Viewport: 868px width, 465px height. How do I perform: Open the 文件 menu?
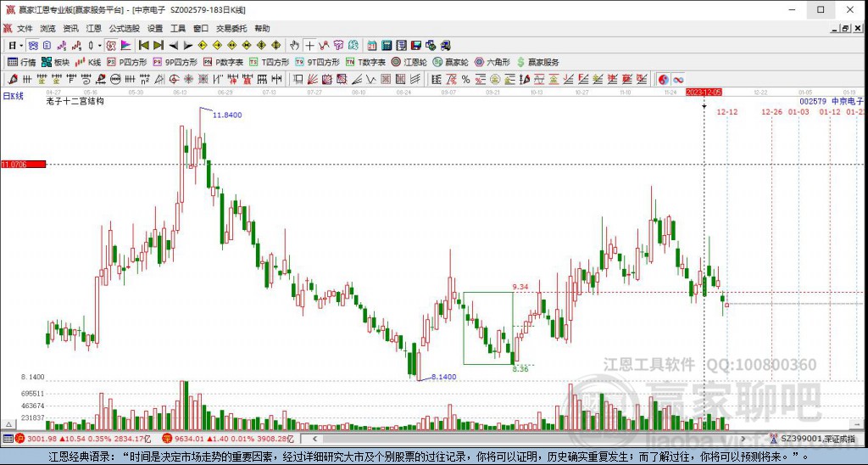[x=25, y=28]
